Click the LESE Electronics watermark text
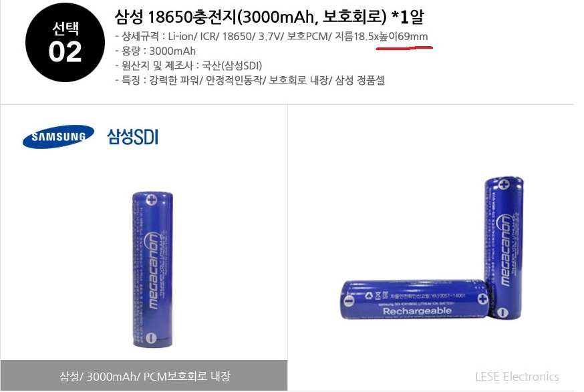This screenshot has width=584, height=392. [x=517, y=377]
